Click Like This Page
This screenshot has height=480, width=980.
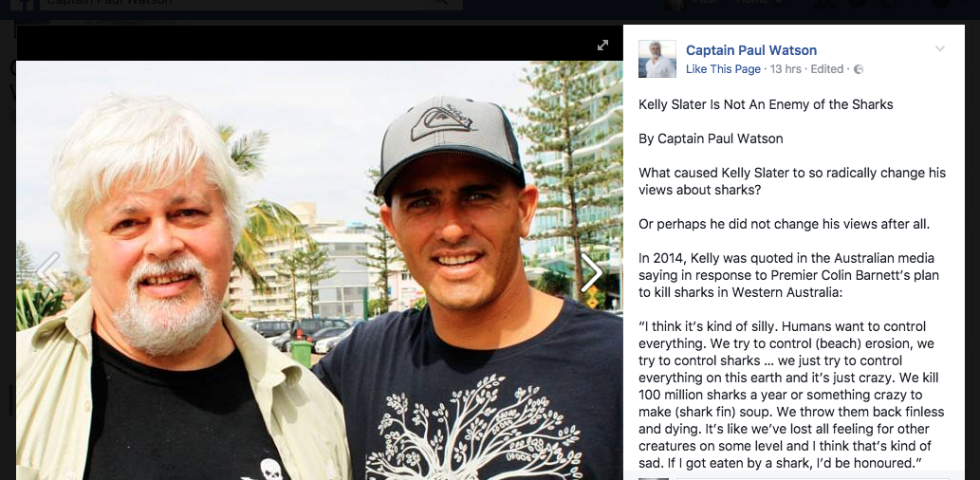point(723,68)
